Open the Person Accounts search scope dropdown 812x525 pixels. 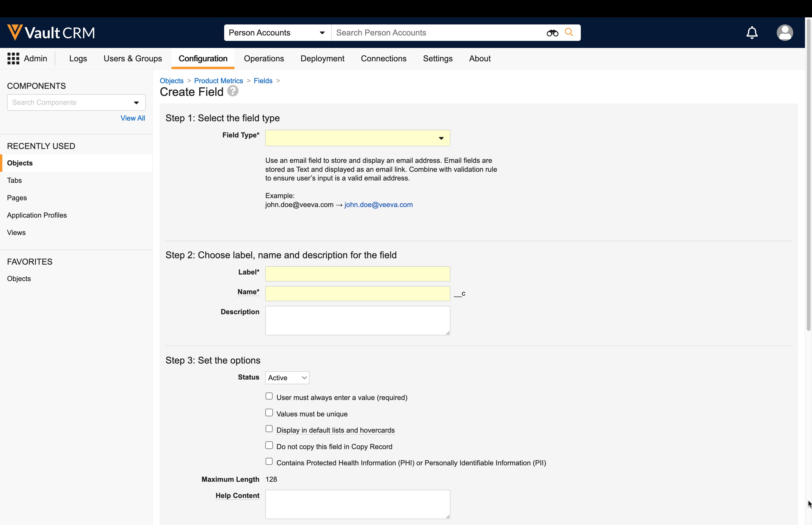(277, 33)
